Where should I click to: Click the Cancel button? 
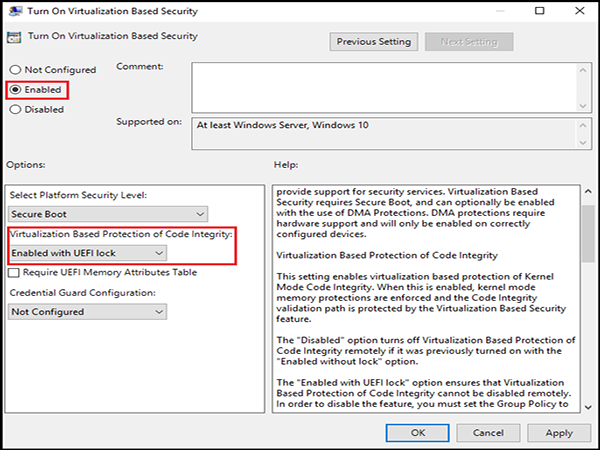(488, 433)
